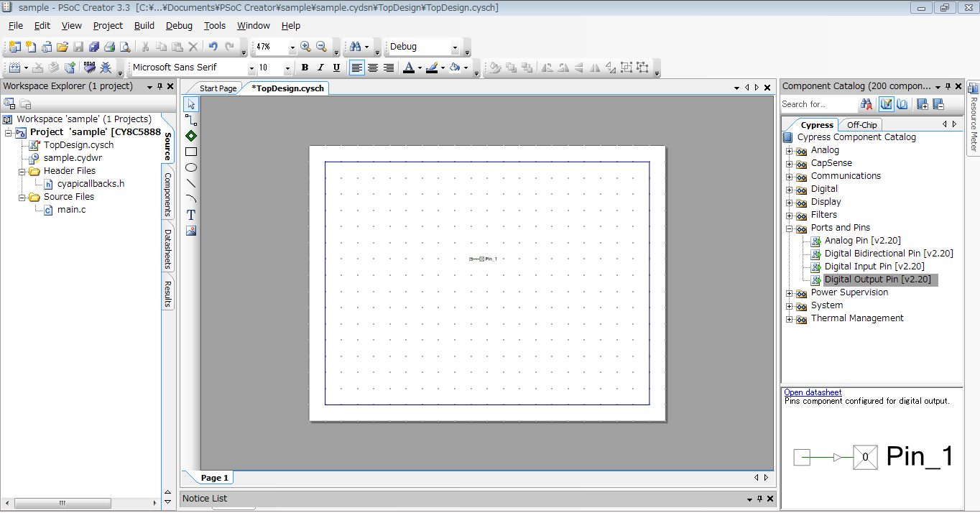Click the Page 1 sheet tab
This screenshot has width=980, height=513.
tap(215, 478)
